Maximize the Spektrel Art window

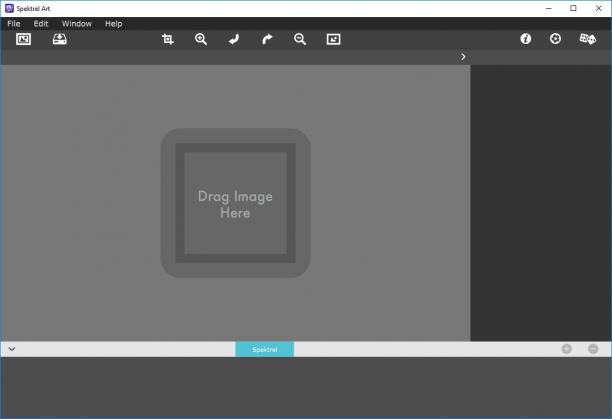(x=573, y=8)
